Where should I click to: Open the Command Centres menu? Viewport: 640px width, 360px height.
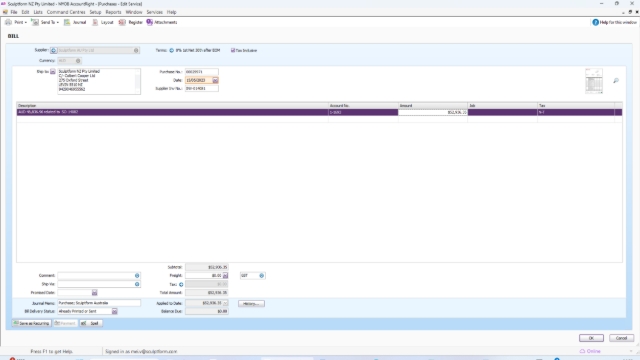(x=66, y=12)
